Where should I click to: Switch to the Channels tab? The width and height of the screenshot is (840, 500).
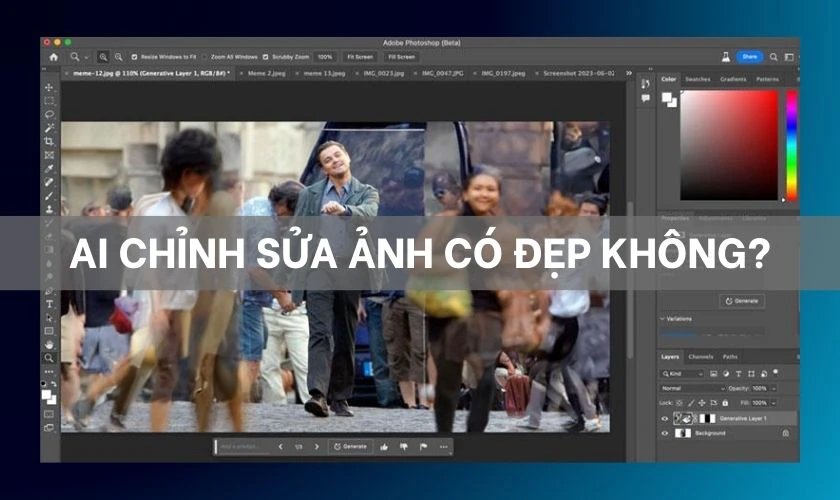click(701, 357)
